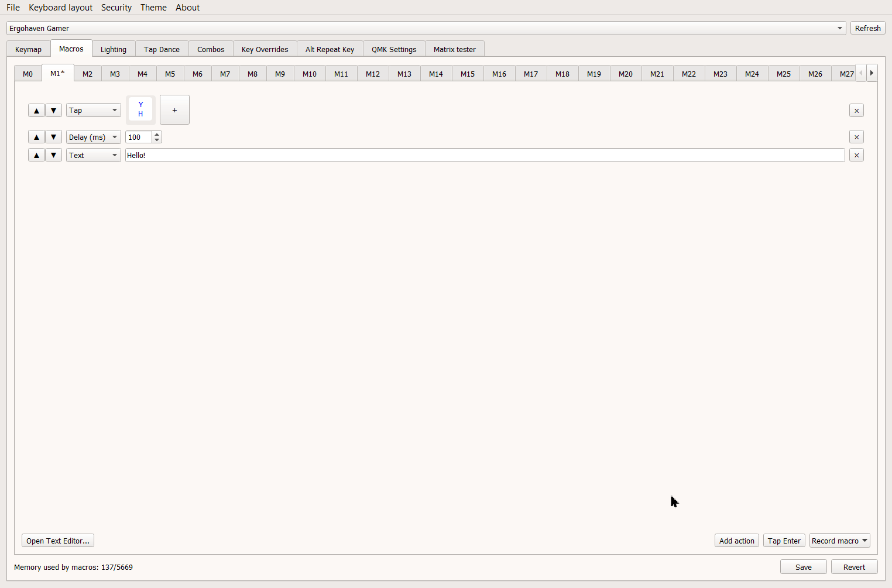The width and height of the screenshot is (892, 588).
Task: Switch to the Tap Dance tab
Action: tap(162, 49)
